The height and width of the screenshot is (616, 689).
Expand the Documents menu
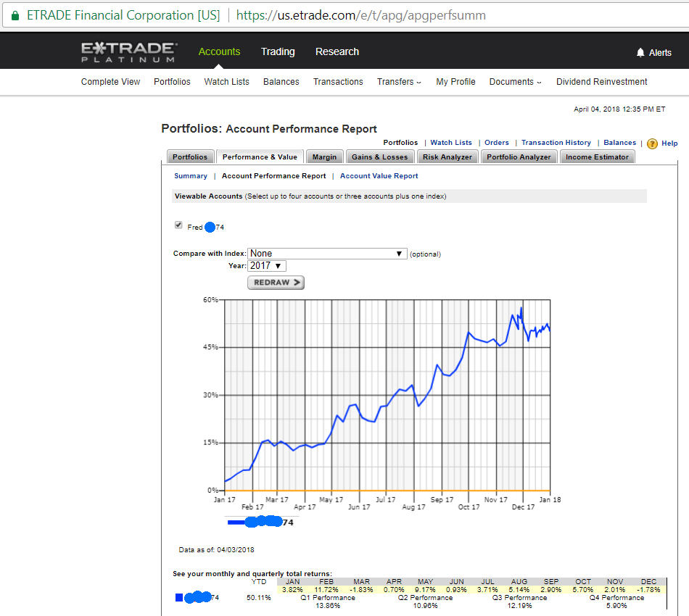[x=515, y=82]
